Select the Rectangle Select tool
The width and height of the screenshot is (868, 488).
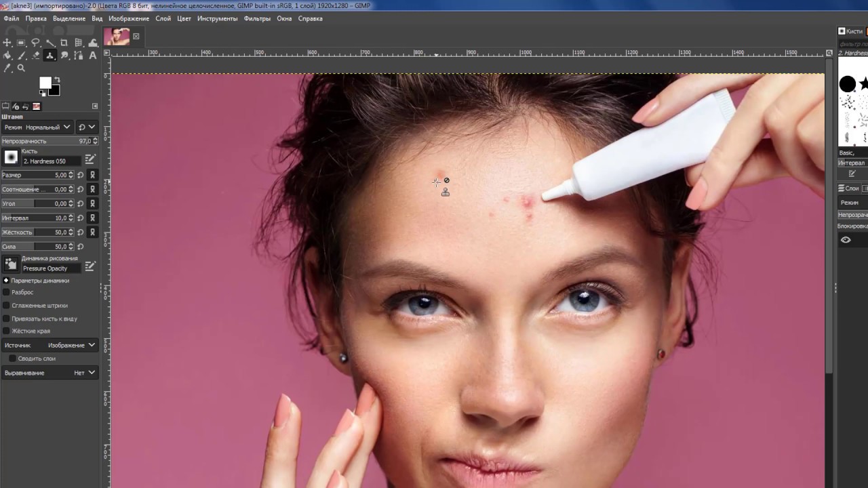click(x=21, y=42)
